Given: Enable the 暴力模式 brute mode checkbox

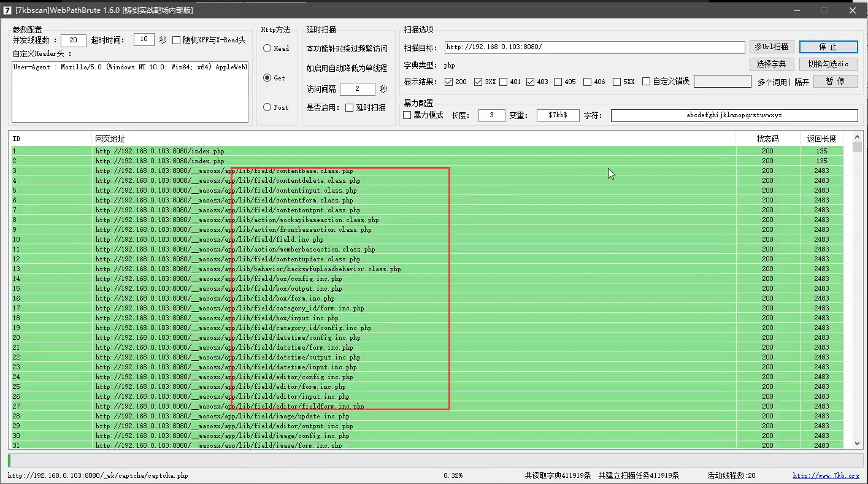Looking at the screenshot, I should pyautogui.click(x=407, y=115).
